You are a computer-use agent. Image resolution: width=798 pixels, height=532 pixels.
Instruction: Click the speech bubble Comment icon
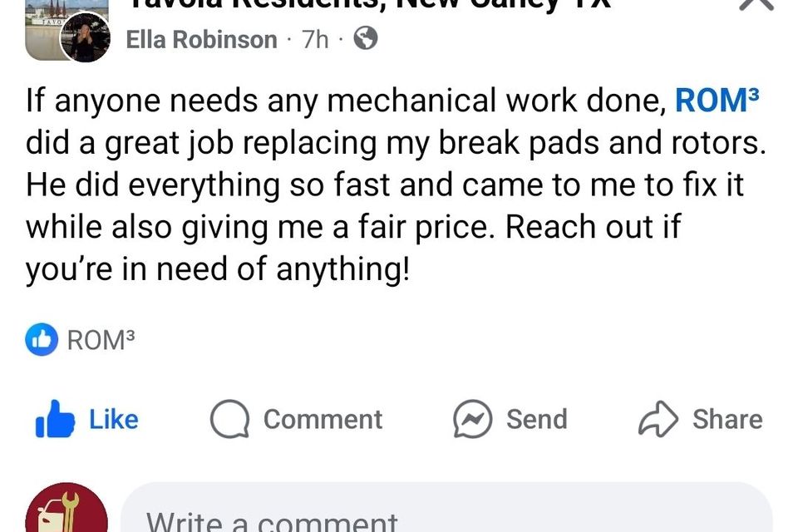click(229, 420)
